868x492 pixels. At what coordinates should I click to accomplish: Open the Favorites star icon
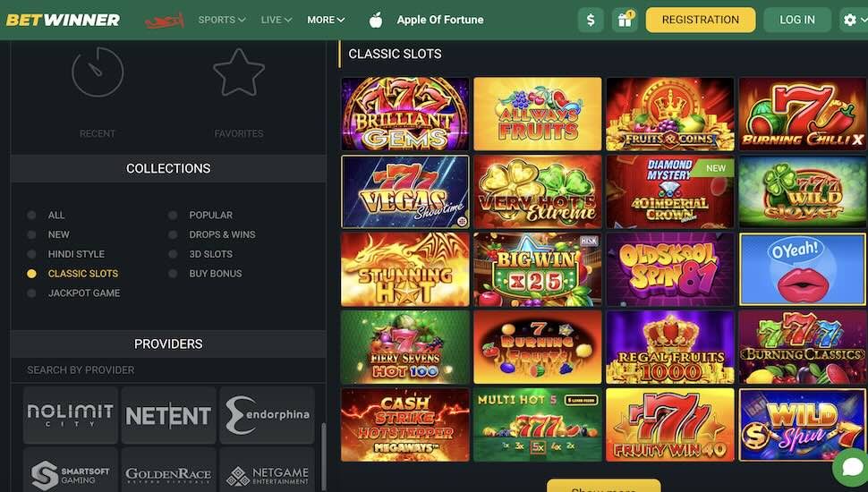[239, 73]
